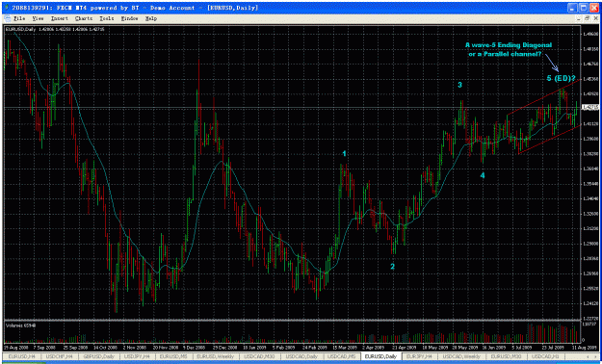Open the Window menu
The height and width of the screenshot is (364, 602).
click(x=129, y=18)
